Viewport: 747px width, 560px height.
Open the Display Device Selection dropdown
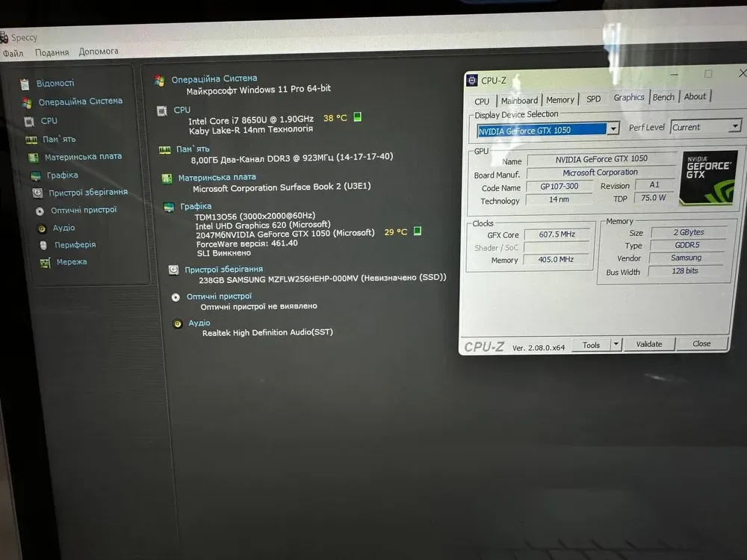click(613, 128)
